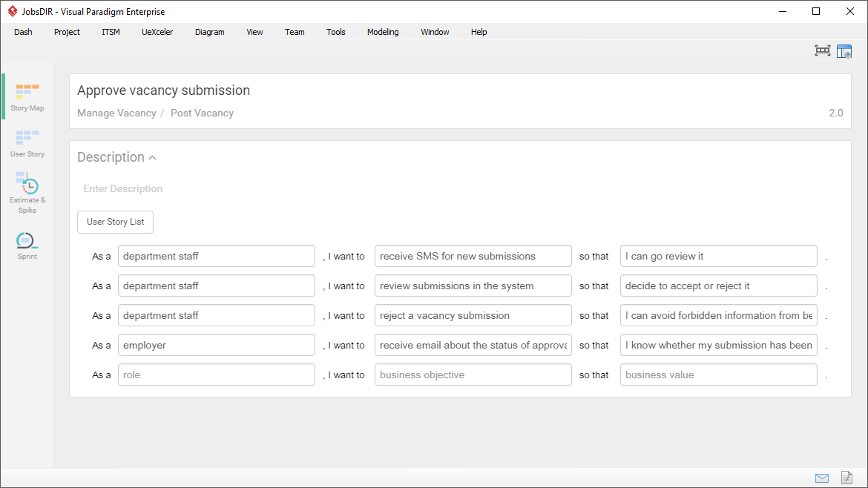
Task: Click the log document icon in status bar
Action: pos(846,478)
